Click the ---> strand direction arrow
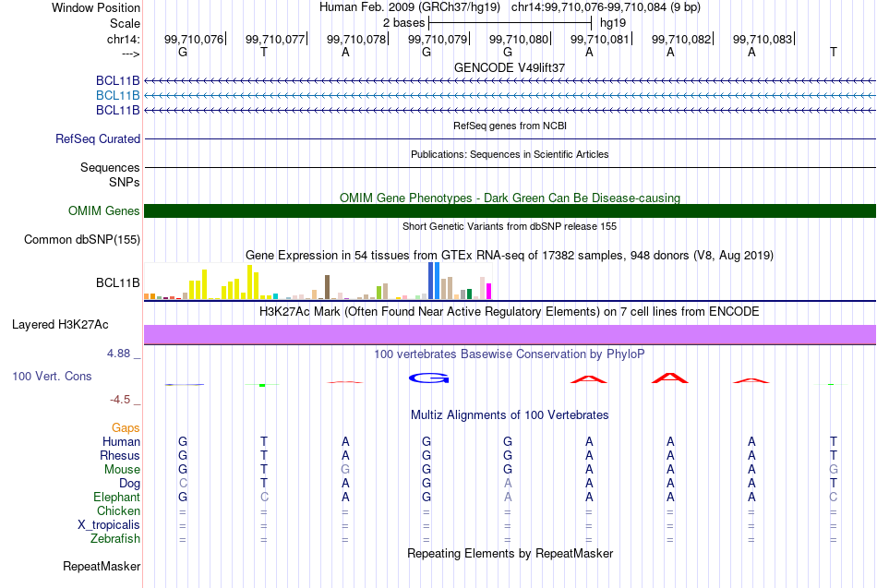The width and height of the screenshot is (877, 588). point(130,54)
